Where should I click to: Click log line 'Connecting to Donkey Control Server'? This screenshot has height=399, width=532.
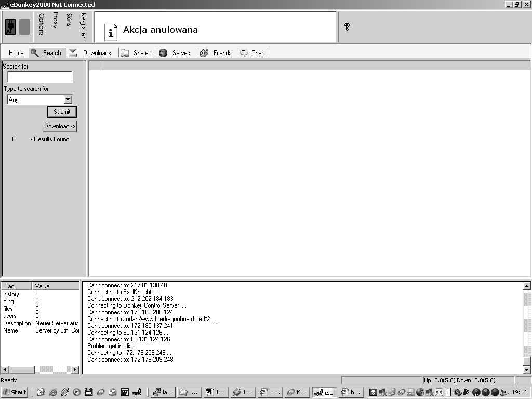point(137,305)
